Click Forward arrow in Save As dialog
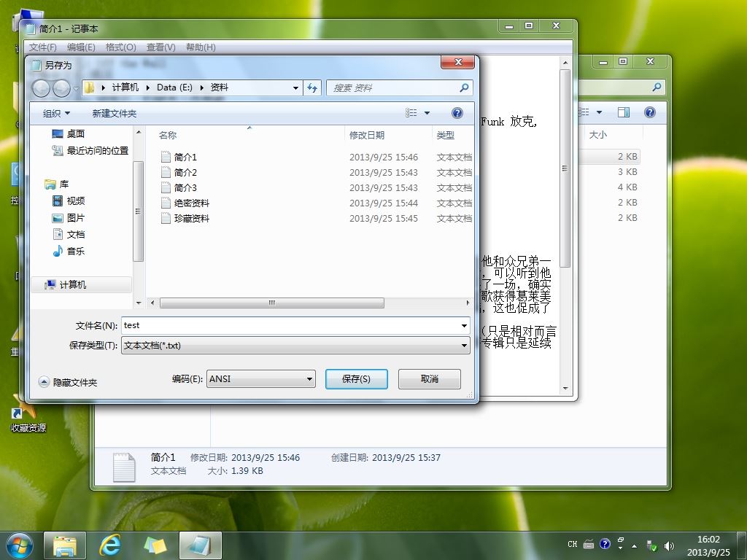This screenshot has height=560, width=747. click(61, 87)
